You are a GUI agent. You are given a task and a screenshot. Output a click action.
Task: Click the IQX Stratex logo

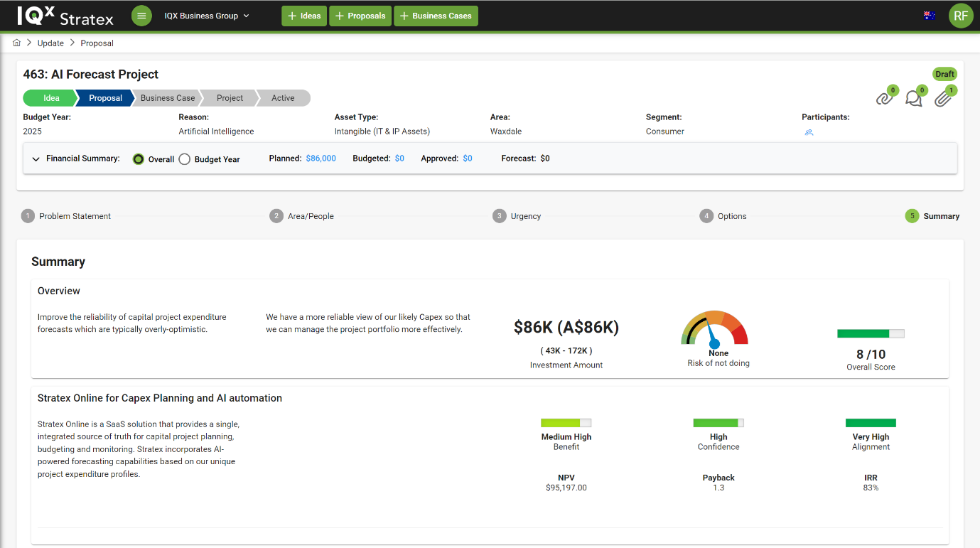click(65, 16)
